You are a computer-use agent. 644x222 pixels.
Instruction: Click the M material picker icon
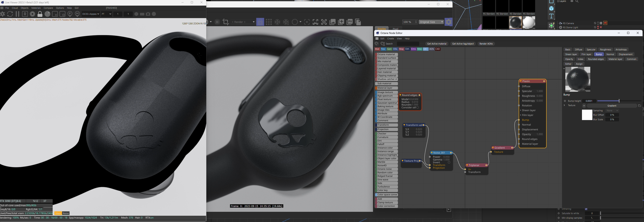(x=77, y=14)
